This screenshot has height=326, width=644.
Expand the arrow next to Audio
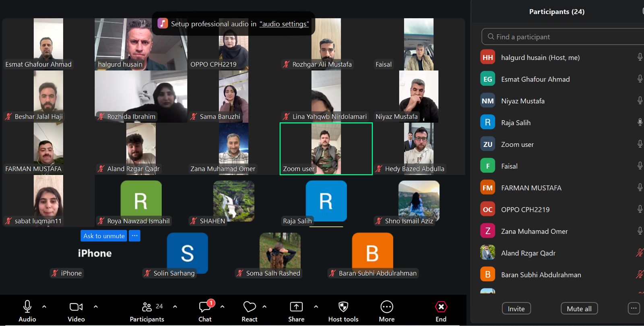click(44, 307)
